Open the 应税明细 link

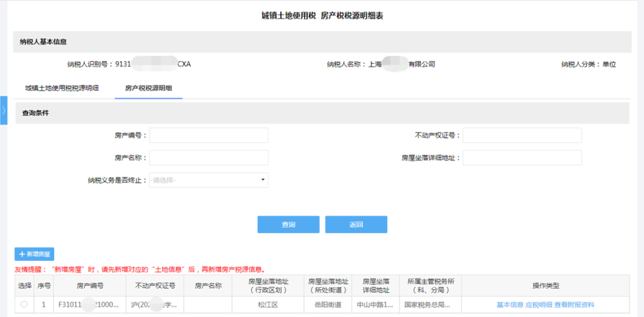[x=538, y=304]
